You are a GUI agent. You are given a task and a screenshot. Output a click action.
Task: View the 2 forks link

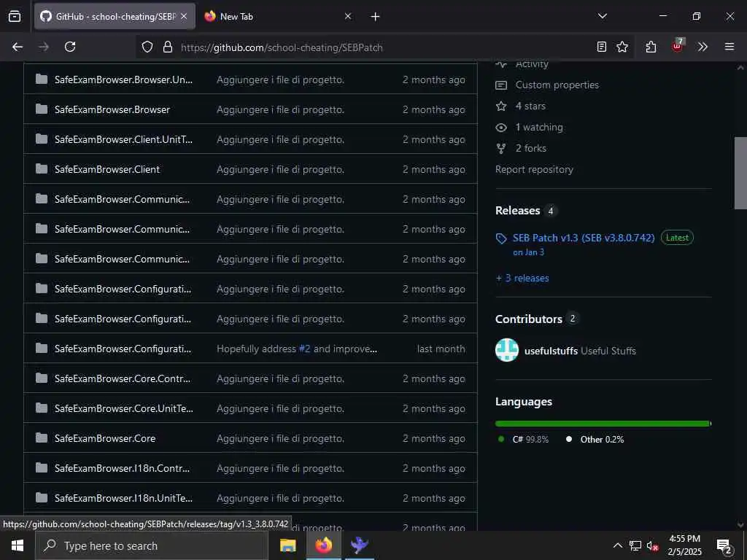[x=531, y=149]
